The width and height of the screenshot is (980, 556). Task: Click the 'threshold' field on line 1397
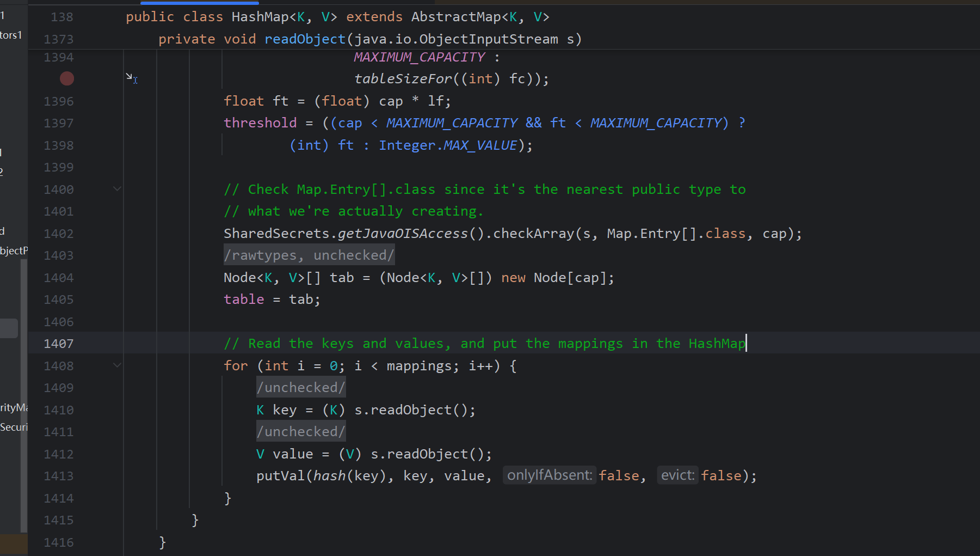260,123
